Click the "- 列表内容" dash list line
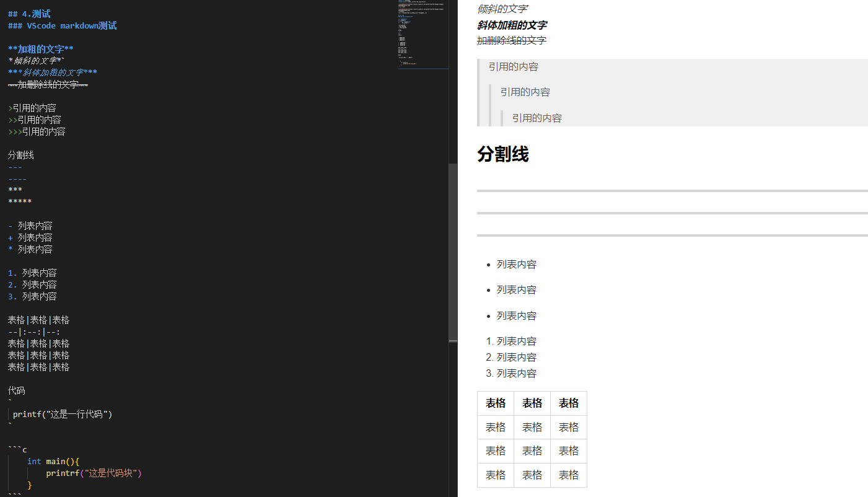The width and height of the screenshot is (868, 497). [30, 226]
